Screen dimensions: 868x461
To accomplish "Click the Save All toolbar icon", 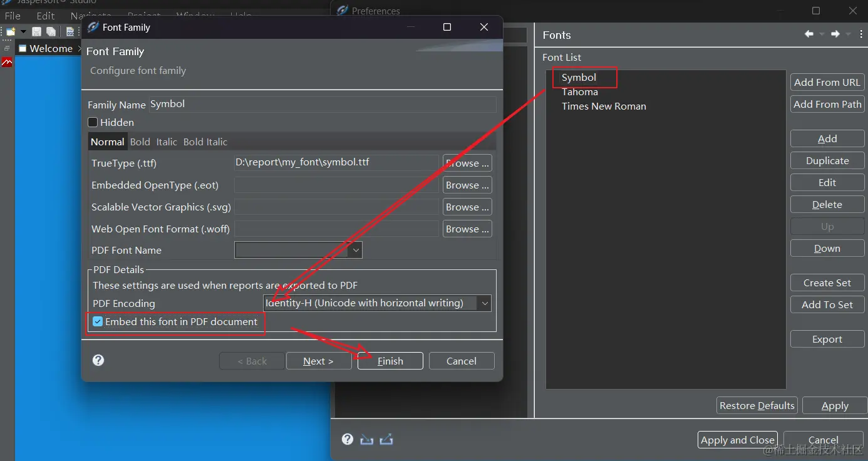I will coord(51,31).
